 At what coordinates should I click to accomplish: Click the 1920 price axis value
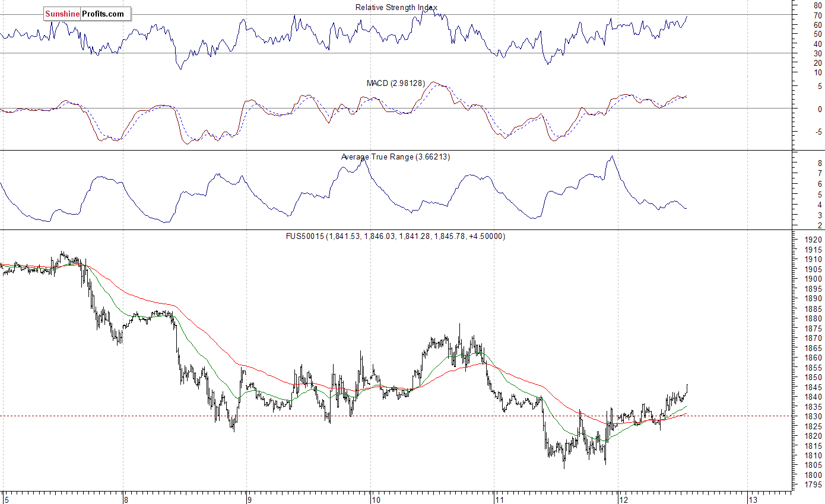point(813,240)
